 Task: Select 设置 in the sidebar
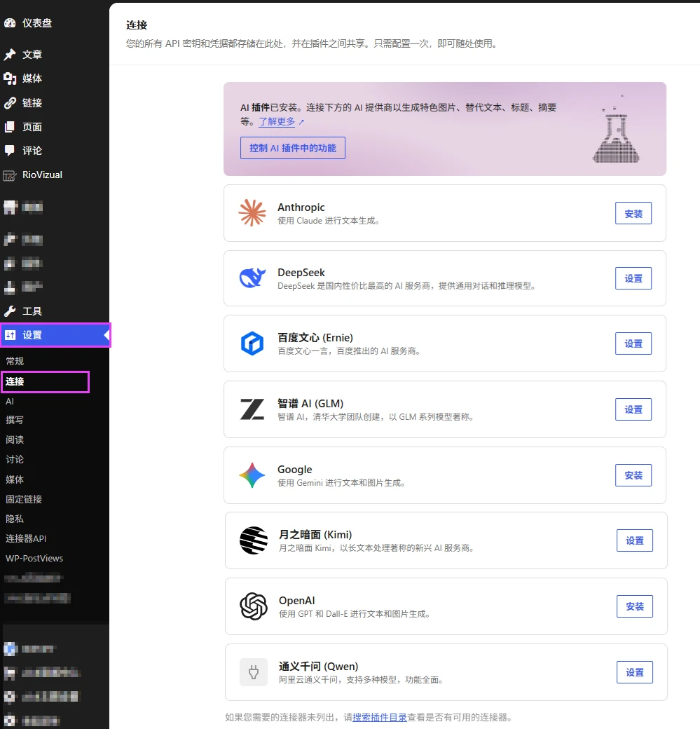[55, 335]
